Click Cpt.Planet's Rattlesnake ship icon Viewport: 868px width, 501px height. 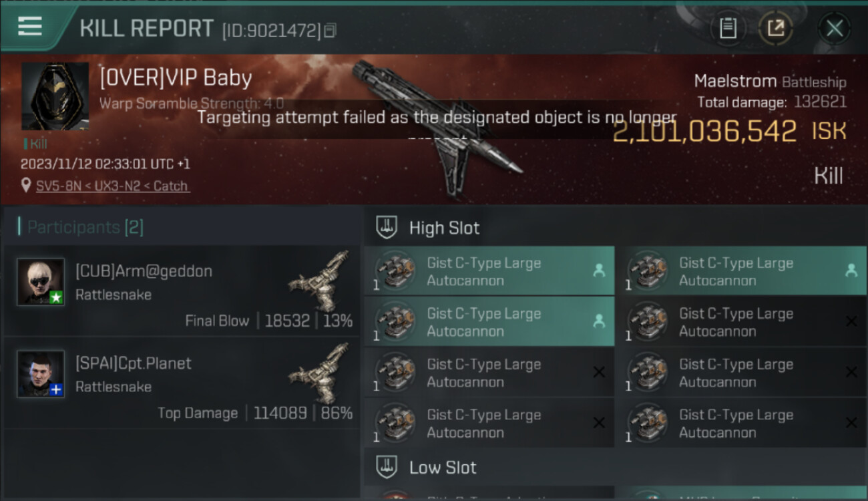pos(321,373)
